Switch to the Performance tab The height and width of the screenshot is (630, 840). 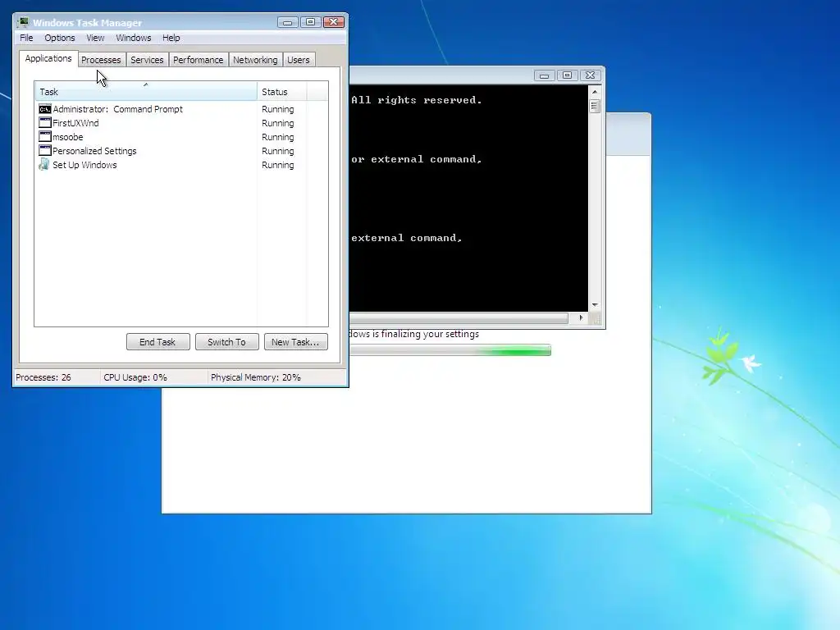point(199,60)
